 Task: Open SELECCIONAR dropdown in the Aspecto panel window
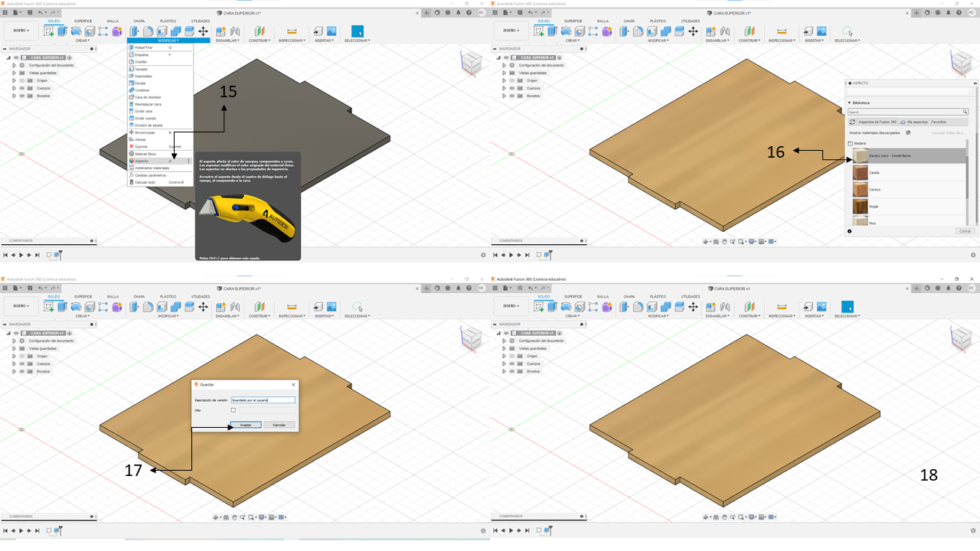(848, 41)
